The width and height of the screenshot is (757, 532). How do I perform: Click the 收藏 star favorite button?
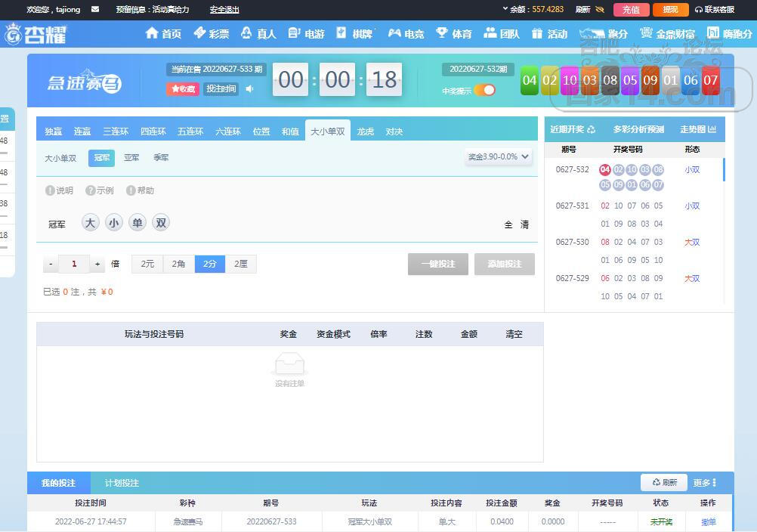(x=183, y=89)
